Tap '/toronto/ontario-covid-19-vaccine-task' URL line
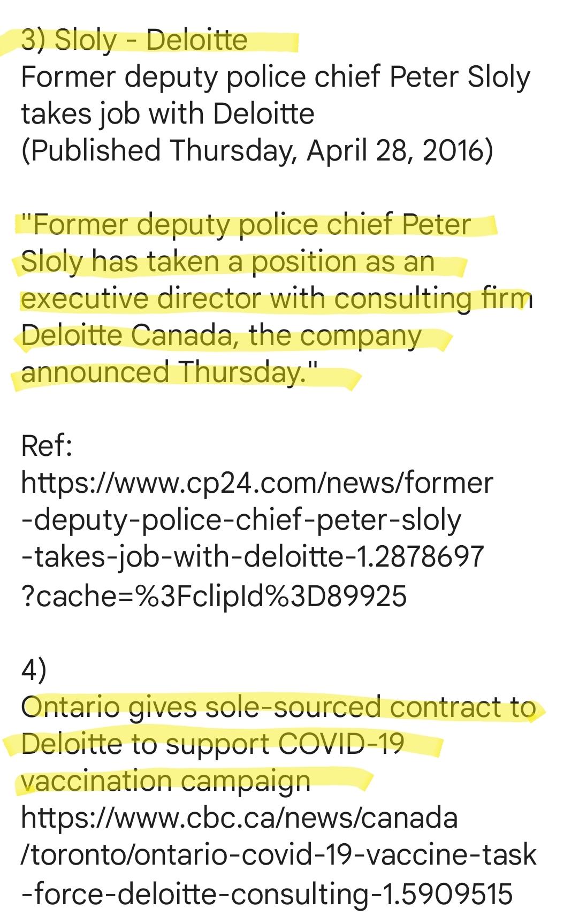 coord(278,854)
